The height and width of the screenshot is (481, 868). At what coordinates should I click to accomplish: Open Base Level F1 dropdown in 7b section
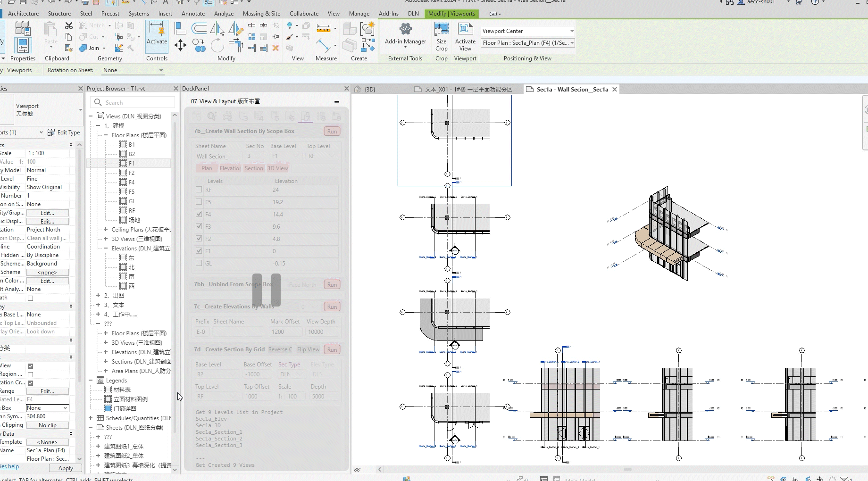tap(286, 156)
